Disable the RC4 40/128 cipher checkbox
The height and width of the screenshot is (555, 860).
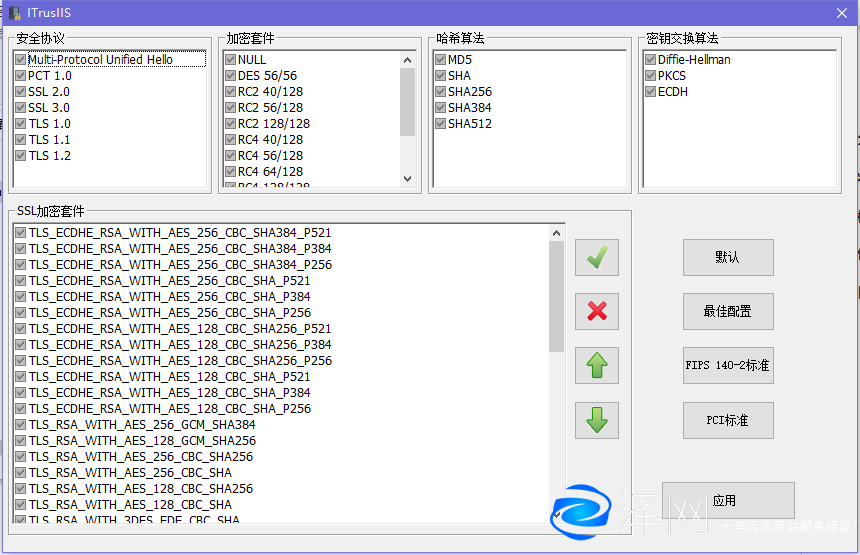pos(231,140)
